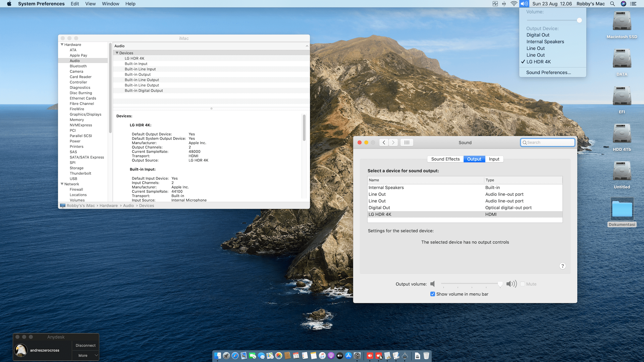Open Maps from the Dock
Screen dimensions: 644x362
pos(270,356)
